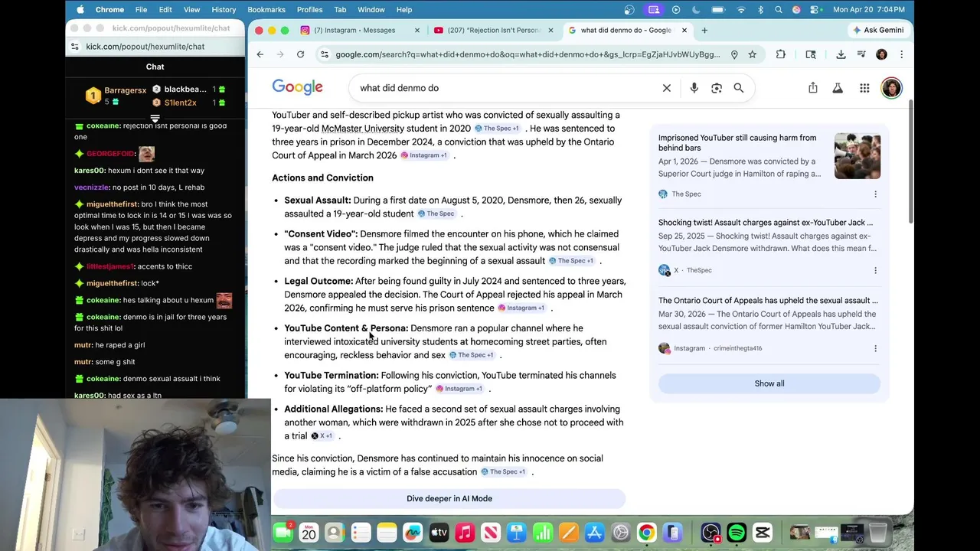Go back using Chrome's back arrow

[260, 54]
